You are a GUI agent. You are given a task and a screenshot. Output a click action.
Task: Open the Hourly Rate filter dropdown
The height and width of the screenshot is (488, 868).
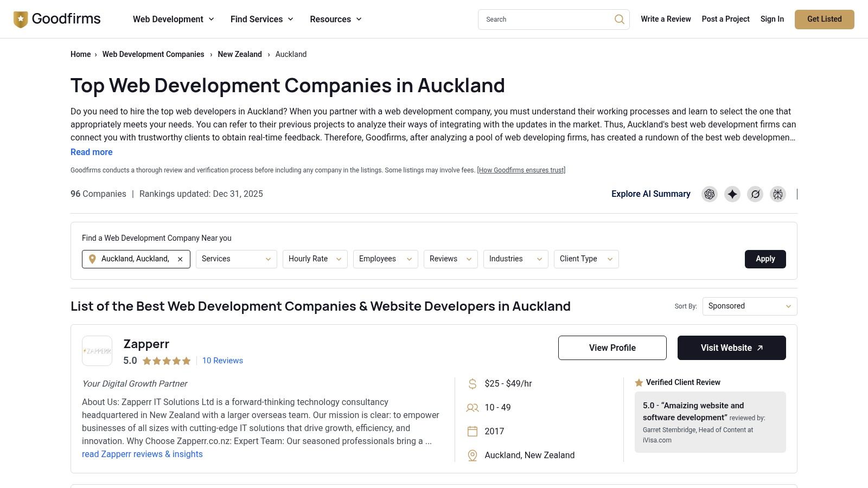[x=315, y=259]
